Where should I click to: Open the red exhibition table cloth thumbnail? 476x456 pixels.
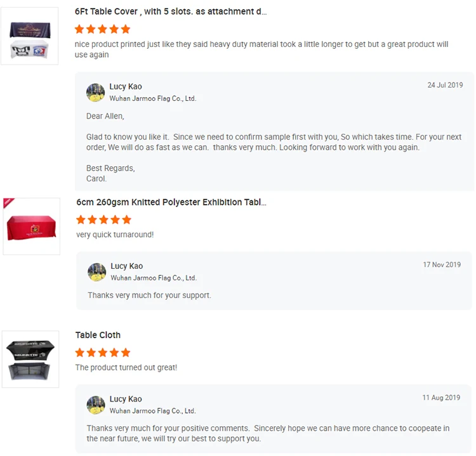[31, 227]
